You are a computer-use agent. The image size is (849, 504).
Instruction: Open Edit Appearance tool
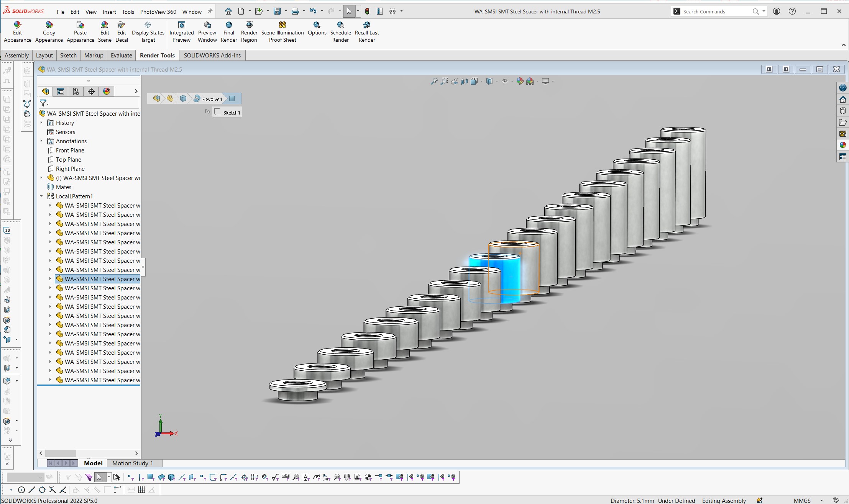pyautogui.click(x=17, y=32)
